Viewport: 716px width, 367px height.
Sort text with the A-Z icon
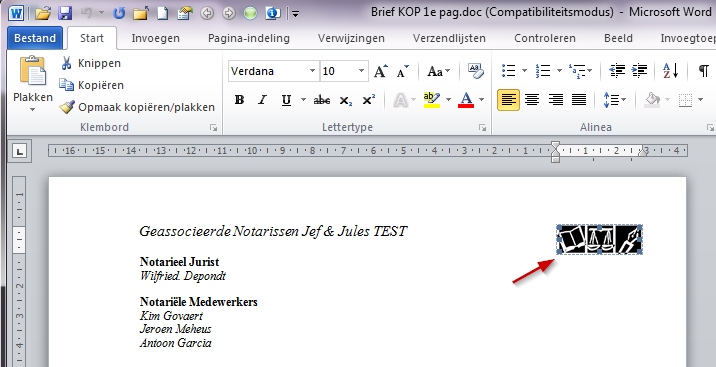671,71
